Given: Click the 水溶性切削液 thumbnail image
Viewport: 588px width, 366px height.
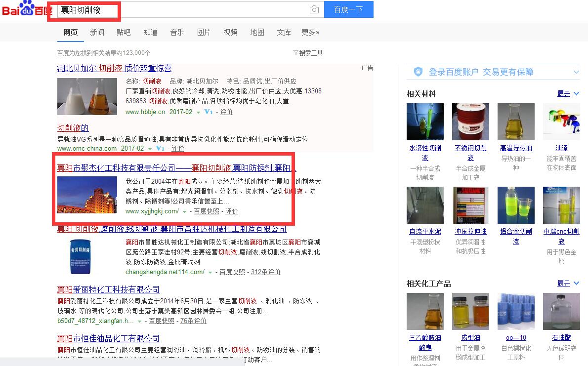Looking at the screenshot, I should [425, 122].
